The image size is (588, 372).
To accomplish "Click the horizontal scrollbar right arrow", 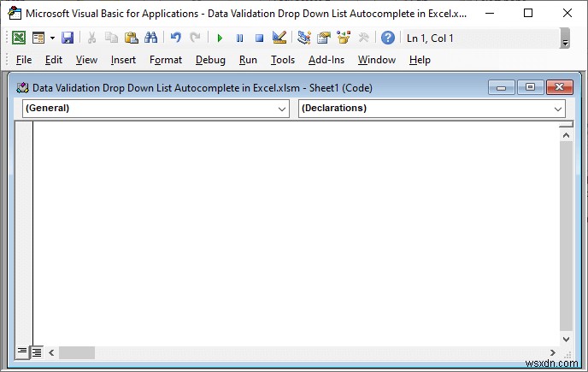I will (x=552, y=352).
